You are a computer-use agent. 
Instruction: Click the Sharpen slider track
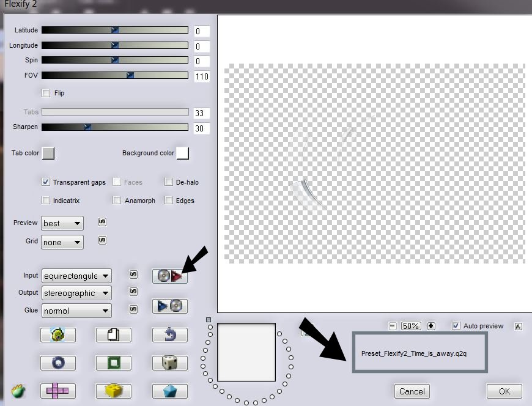coord(115,127)
